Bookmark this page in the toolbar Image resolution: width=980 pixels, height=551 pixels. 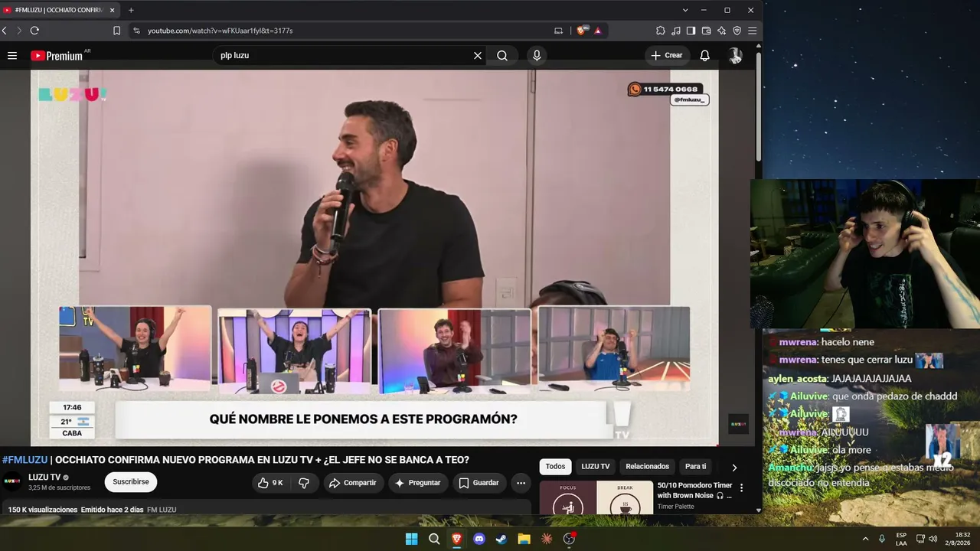point(116,31)
